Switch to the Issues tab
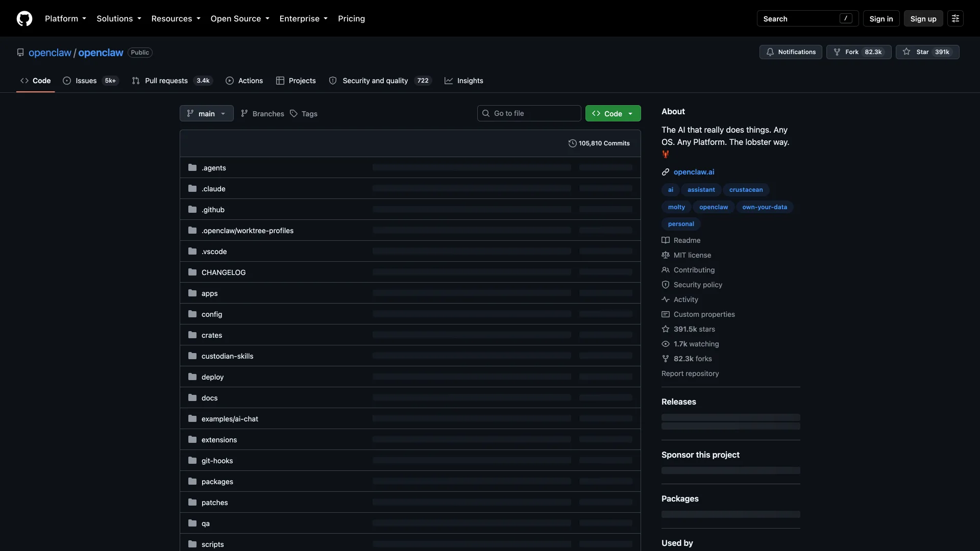 point(90,81)
